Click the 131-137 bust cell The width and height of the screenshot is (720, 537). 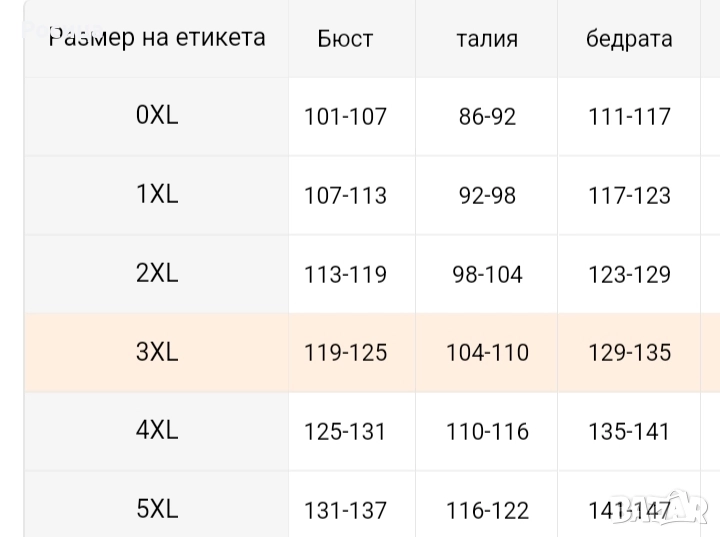click(x=345, y=510)
